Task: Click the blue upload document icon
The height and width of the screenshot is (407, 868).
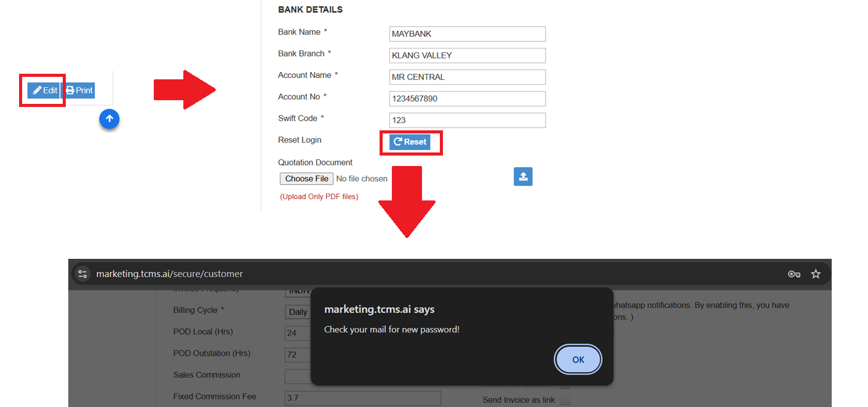Action: point(523,176)
